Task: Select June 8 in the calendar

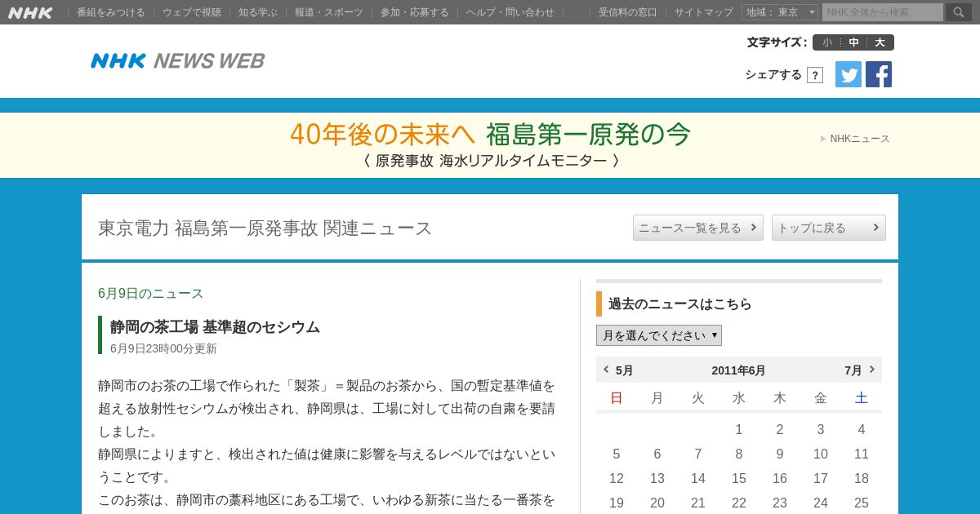Action: [x=739, y=454]
